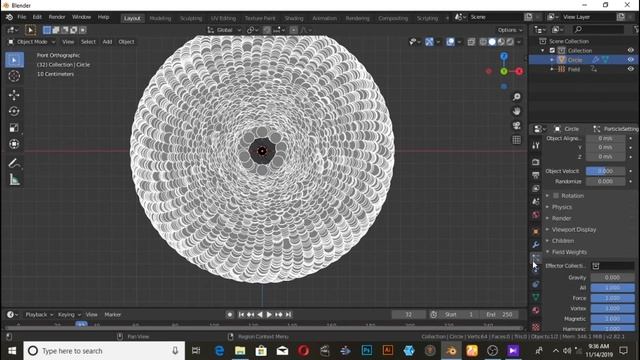Switch to the Modeling workspace tab
The image size is (640, 360).
coord(160,18)
